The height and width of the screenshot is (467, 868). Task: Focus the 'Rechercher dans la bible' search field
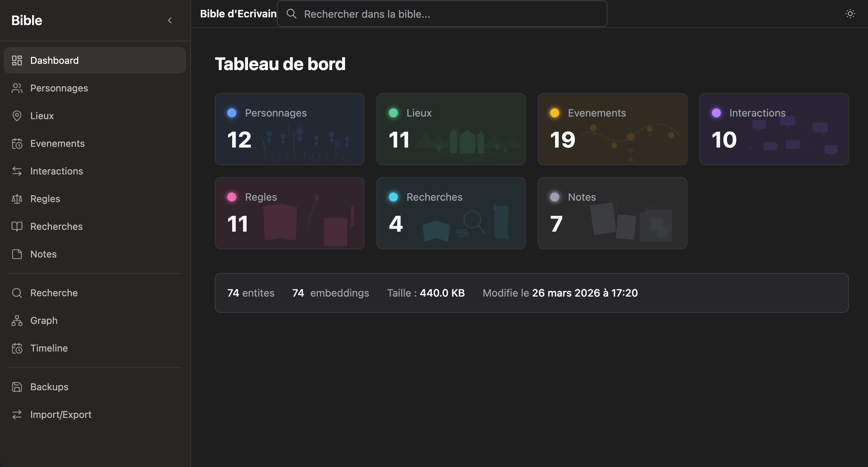coord(442,14)
